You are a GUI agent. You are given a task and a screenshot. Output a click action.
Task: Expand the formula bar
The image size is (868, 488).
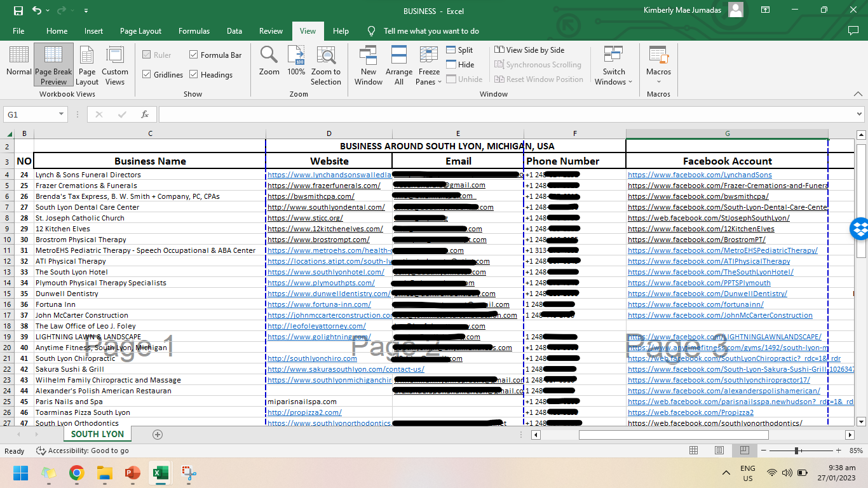coord(859,114)
